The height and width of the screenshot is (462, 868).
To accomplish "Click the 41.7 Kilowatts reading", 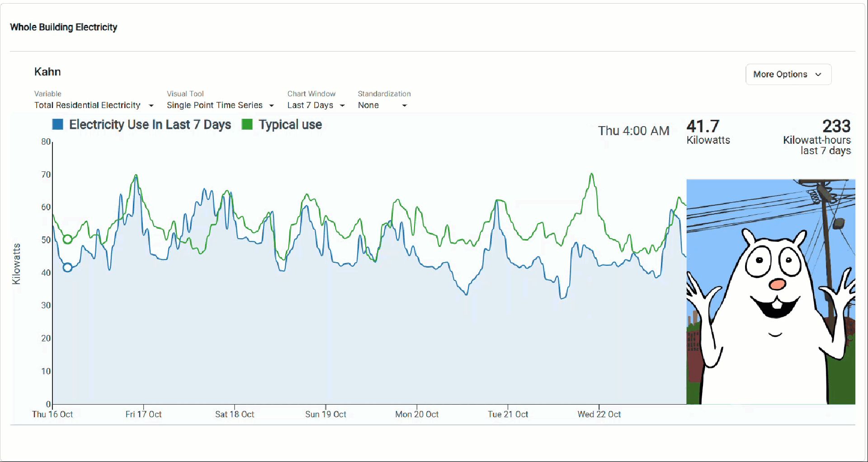I will [x=708, y=132].
